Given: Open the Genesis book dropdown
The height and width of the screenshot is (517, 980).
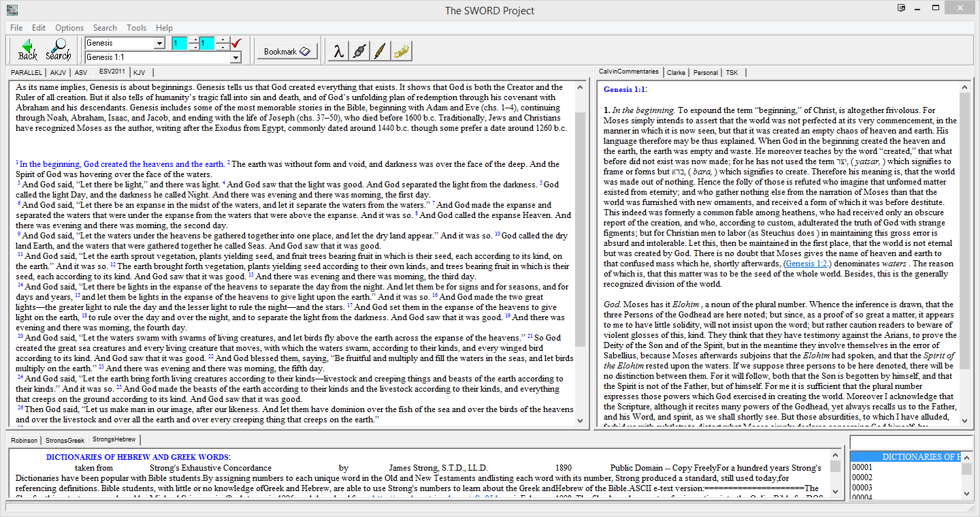Looking at the screenshot, I should tap(159, 44).
